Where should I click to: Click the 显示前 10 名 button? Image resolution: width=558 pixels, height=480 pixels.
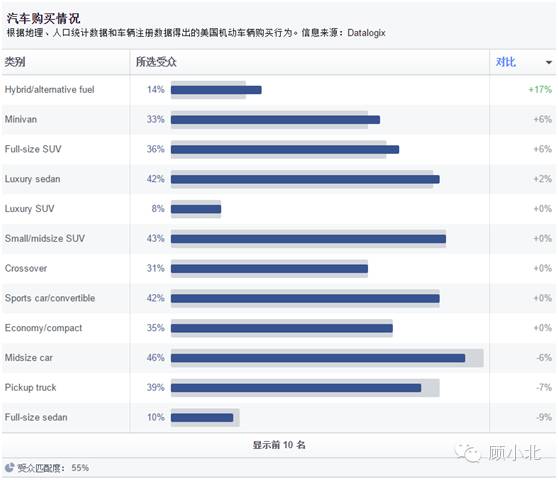[x=279, y=445]
